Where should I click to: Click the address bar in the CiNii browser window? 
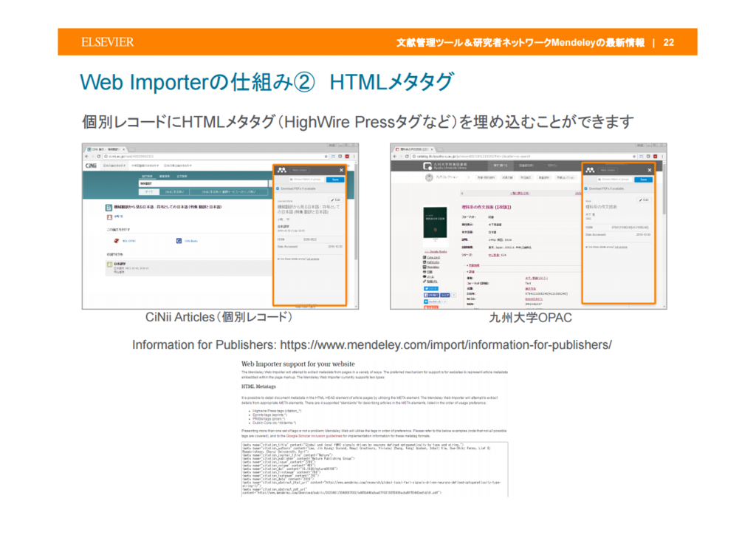click(216, 157)
